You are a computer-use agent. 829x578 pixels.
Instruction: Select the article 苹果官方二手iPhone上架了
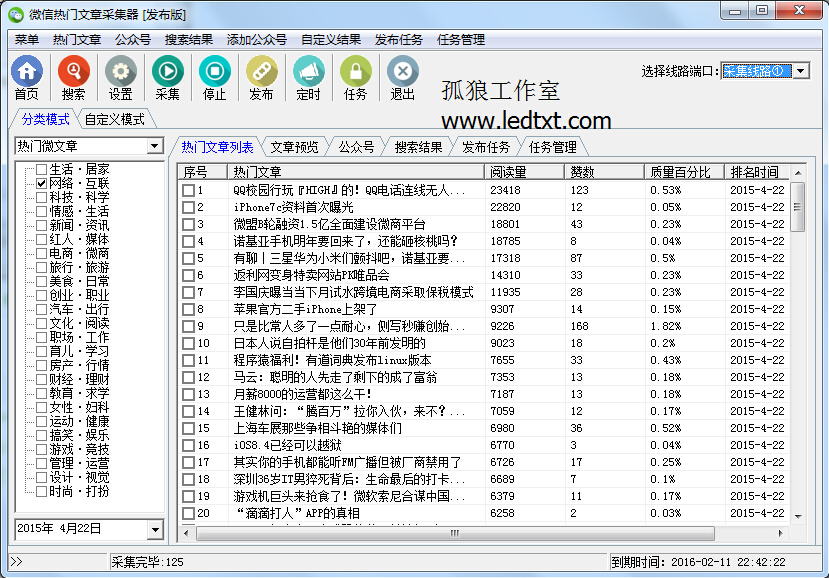[305, 309]
